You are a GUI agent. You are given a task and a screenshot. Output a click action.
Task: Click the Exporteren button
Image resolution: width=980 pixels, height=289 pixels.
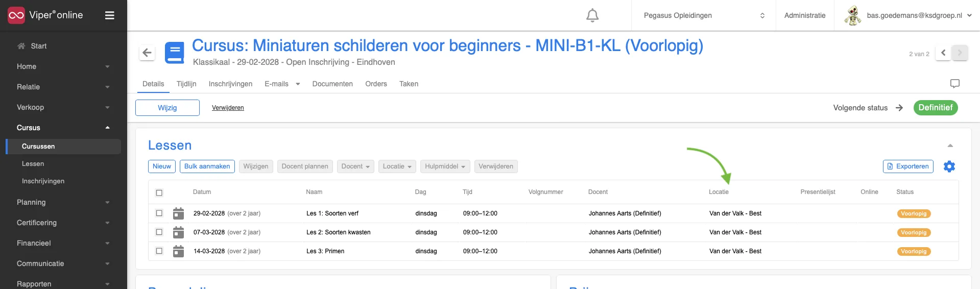click(x=908, y=166)
